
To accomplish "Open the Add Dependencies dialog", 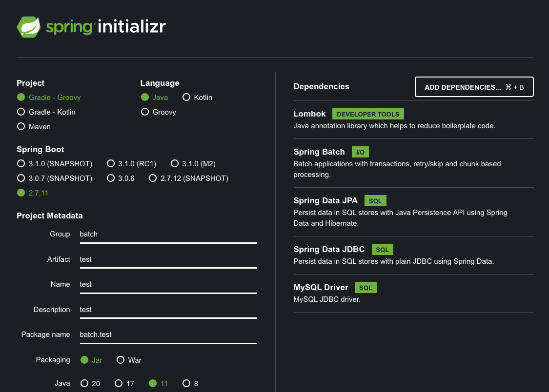I will (x=474, y=87).
